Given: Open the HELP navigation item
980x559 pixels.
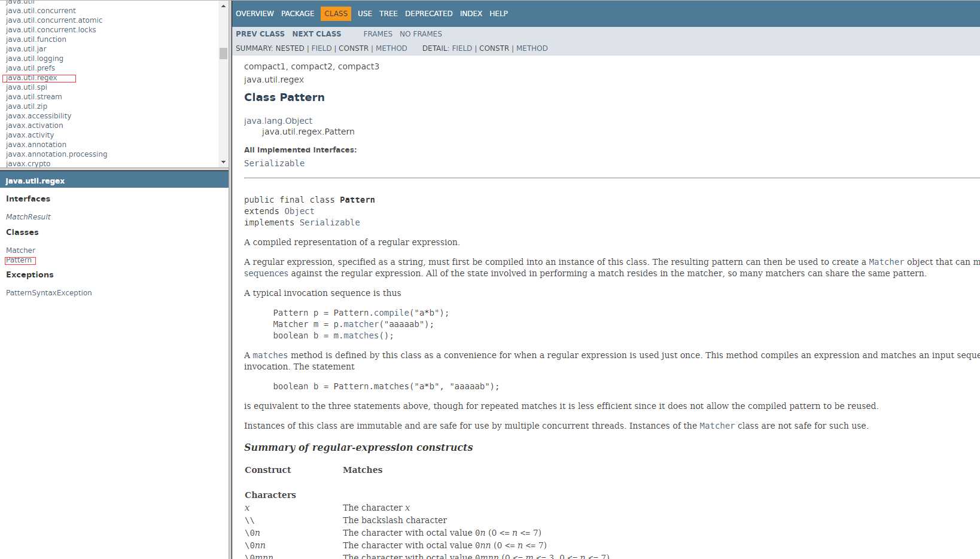Looking at the screenshot, I should [x=498, y=13].
